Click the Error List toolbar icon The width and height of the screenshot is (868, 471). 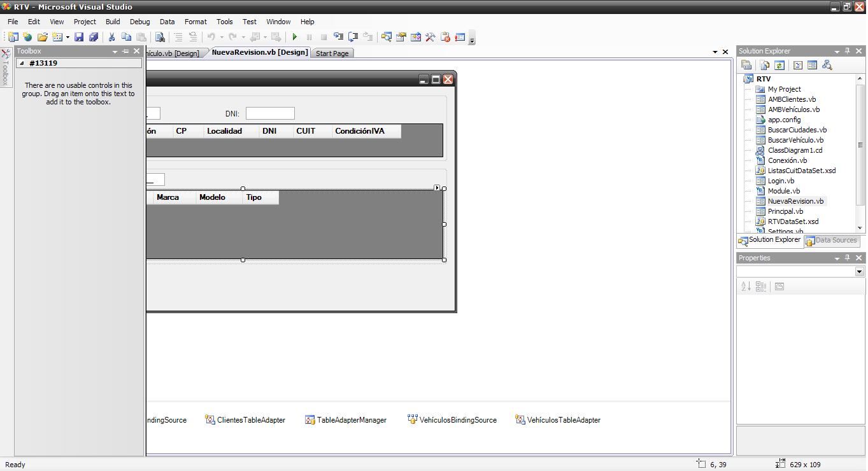(445, 38)
